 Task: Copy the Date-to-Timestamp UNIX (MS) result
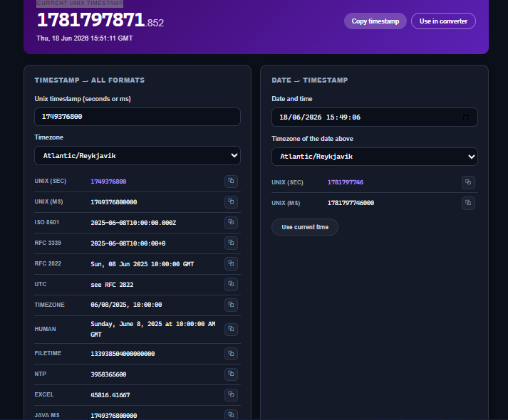(468, 203)
